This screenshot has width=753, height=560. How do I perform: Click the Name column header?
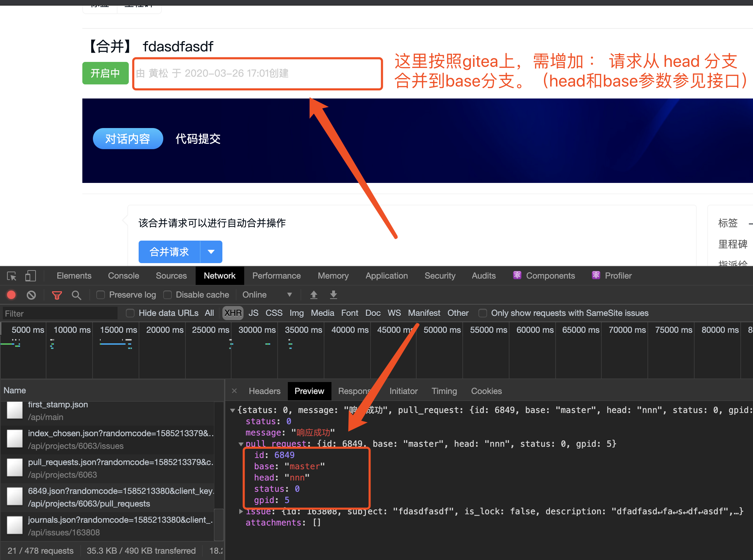coord(15,390)
